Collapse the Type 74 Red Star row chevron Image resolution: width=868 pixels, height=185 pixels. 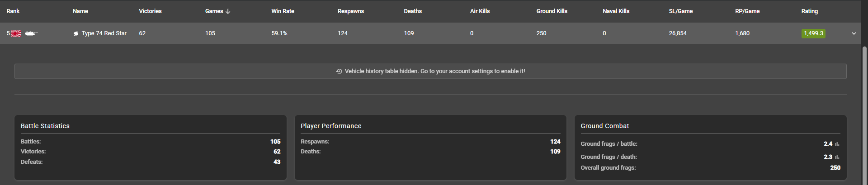[x=854, y=33]
